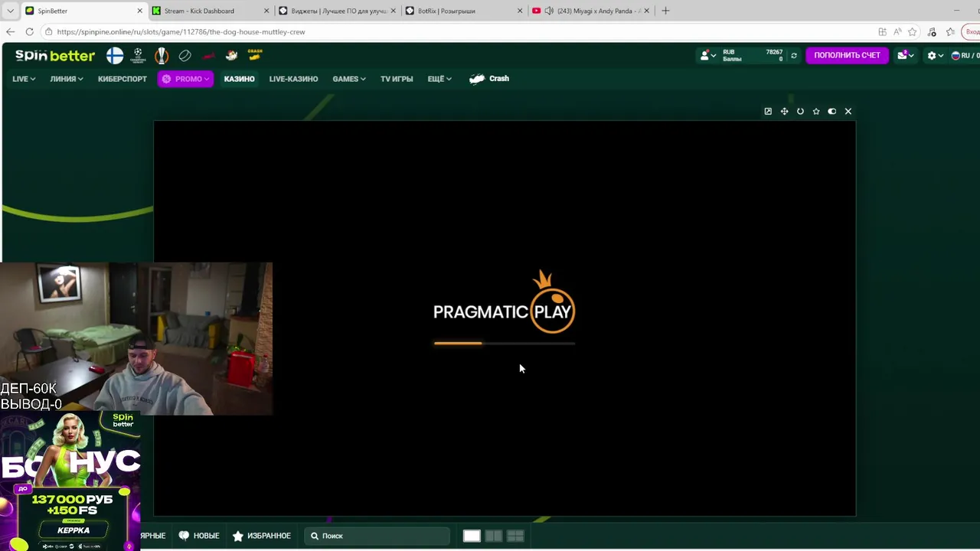Switch to Stream - Kick Dashboard tab
Image resolution: width=980 pixels, height=551 pixels.
[209, 11]
